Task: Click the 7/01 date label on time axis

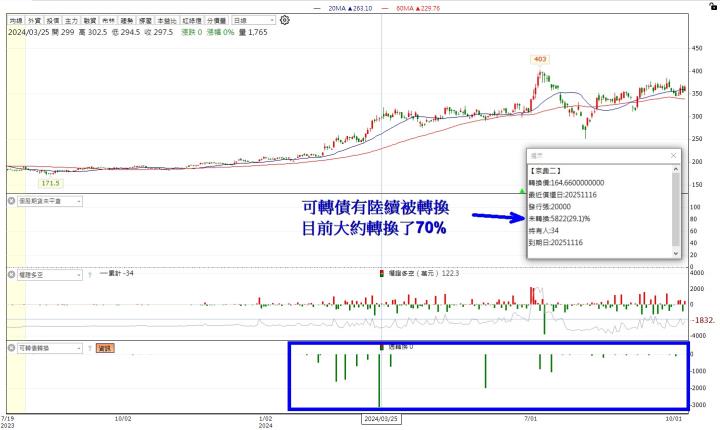Action: click(x=530, y=419)
